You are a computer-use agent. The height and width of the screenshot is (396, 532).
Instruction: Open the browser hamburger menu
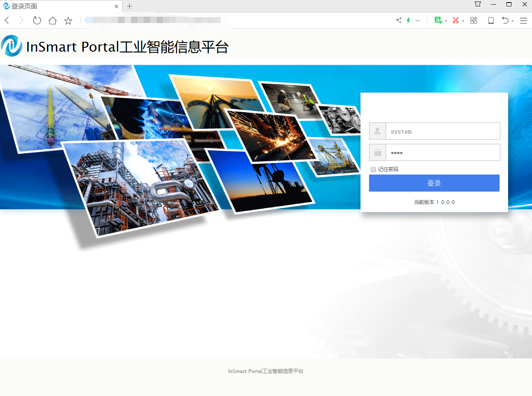pyautogui.click(x=523, y=20)
